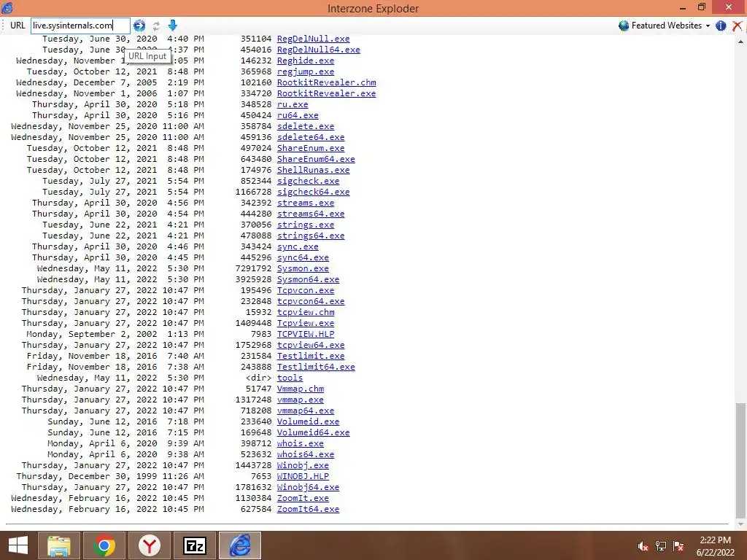Open the tcpvcon64.exe link
This screenshot has width=747, height=560.
[x=311, y=301]
